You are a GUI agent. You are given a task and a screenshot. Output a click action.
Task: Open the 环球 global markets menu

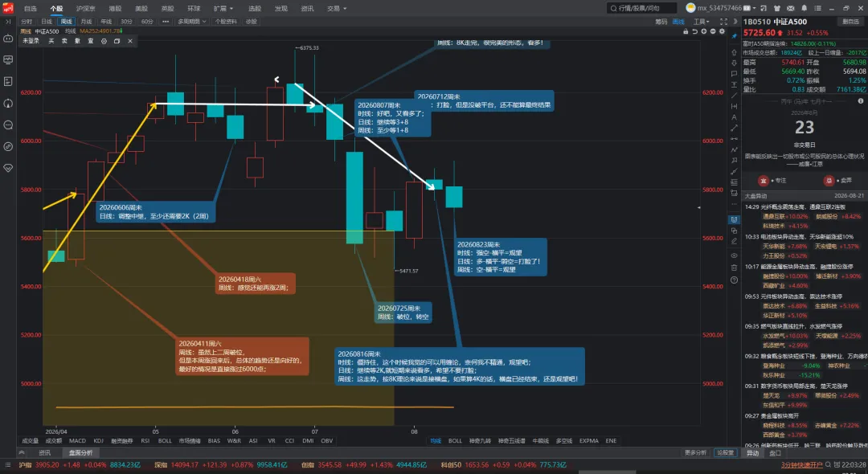[194, 8]
